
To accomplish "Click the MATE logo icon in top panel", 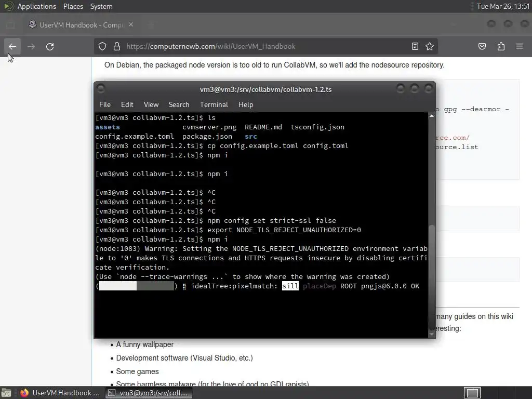I will [8, 6].
